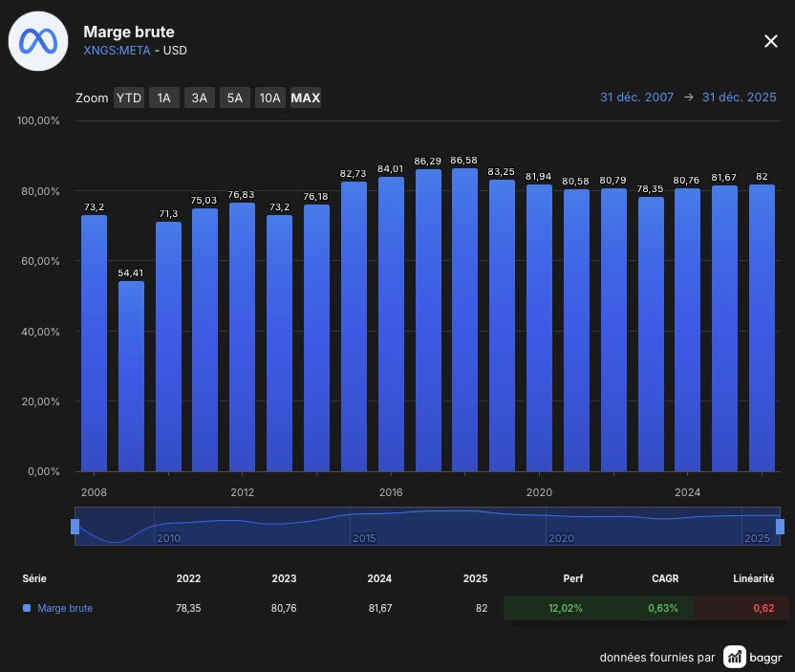Open the start date 31 déc. 2007

(636, 97)
